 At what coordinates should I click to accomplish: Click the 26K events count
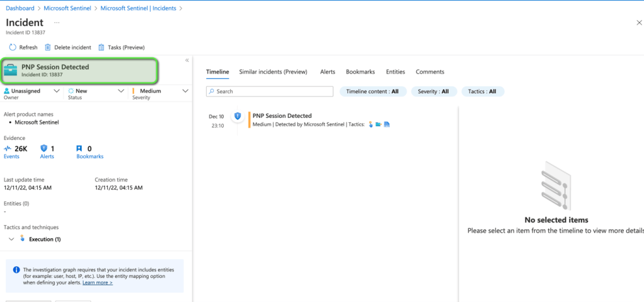coord(21,149)
